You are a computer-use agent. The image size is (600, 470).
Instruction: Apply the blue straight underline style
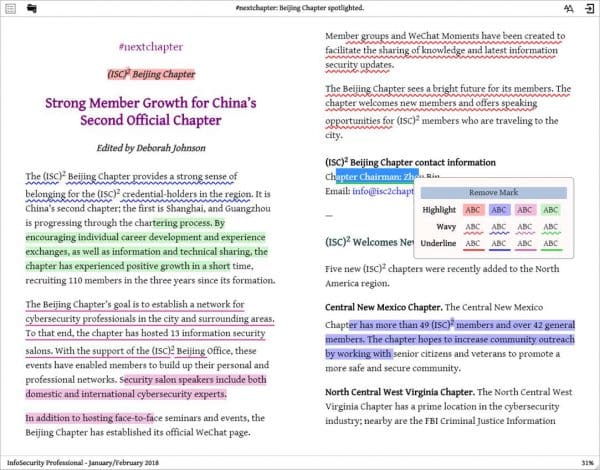click(x=499, y=244)
